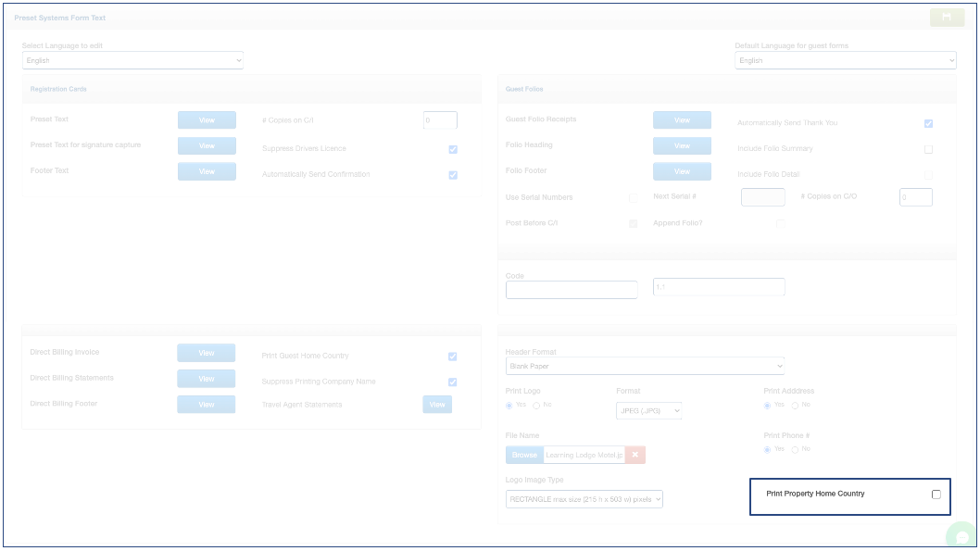Open the chat bubble widget
Screen dimensions: 980x551
click(962, 536)
